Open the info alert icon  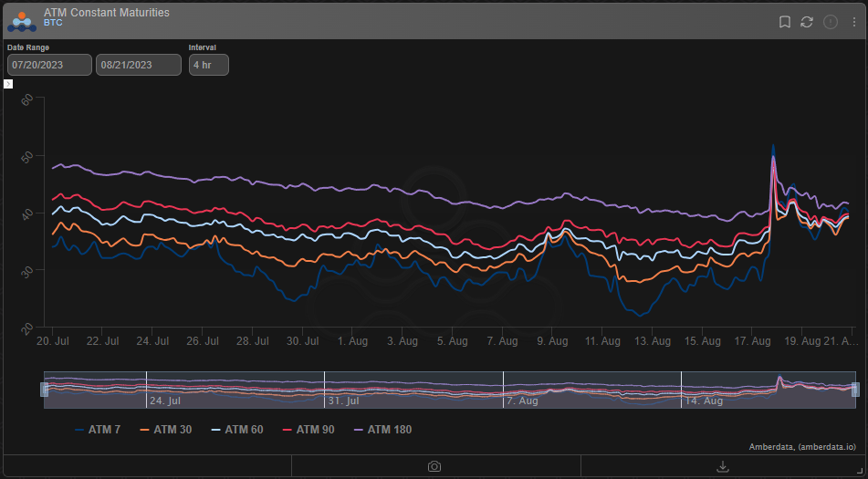coord(831,22)
